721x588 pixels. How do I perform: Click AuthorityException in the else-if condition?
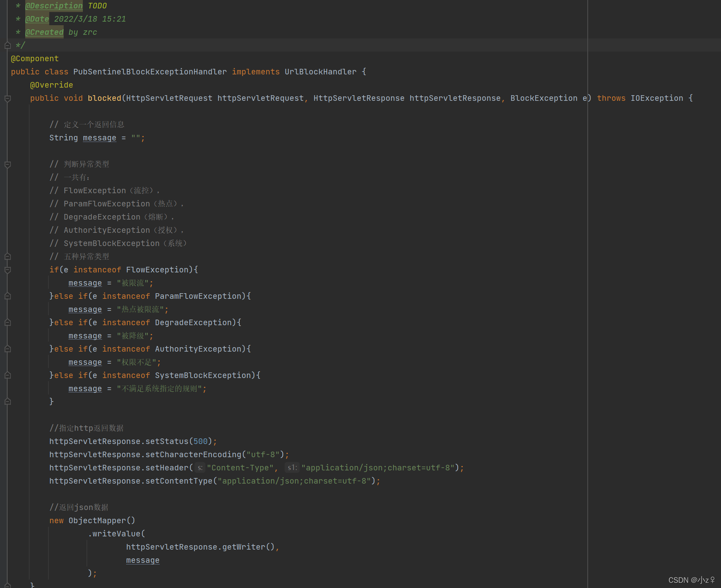coord(198,349)
